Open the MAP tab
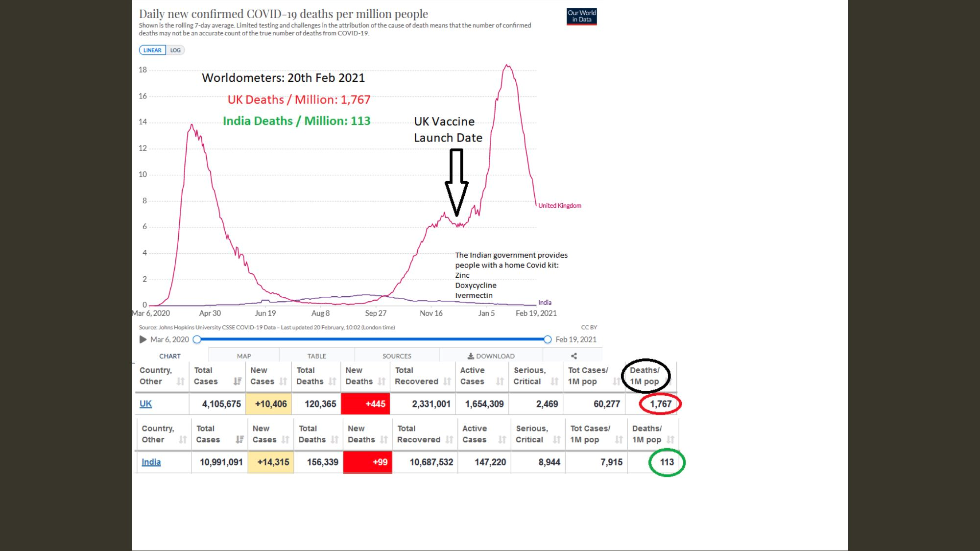 (x=244, y=356)
